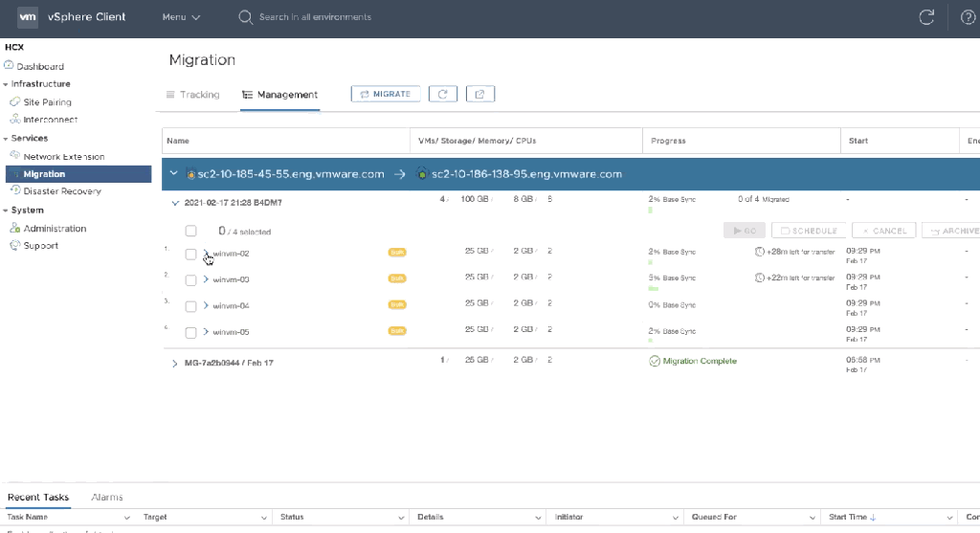
Task: Toggle the select-all checkbox beside 0/4 selected
Action: click(190, 231)
